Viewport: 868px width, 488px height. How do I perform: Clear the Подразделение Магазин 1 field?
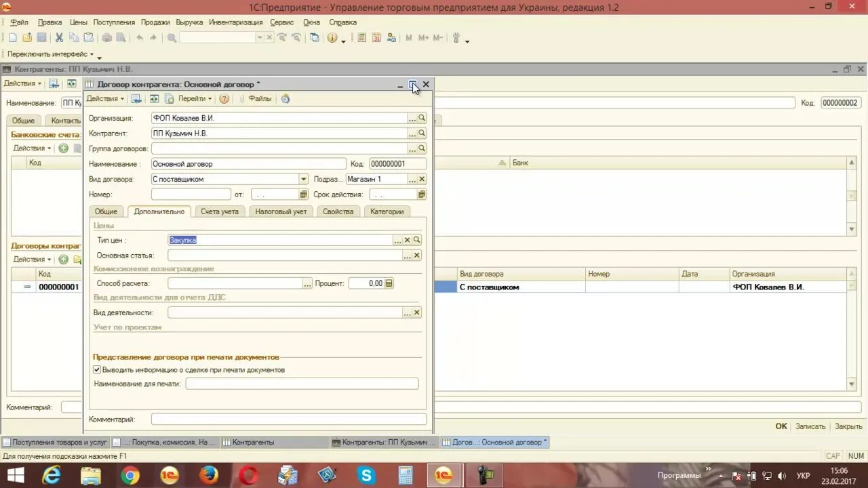click(422, 179)
